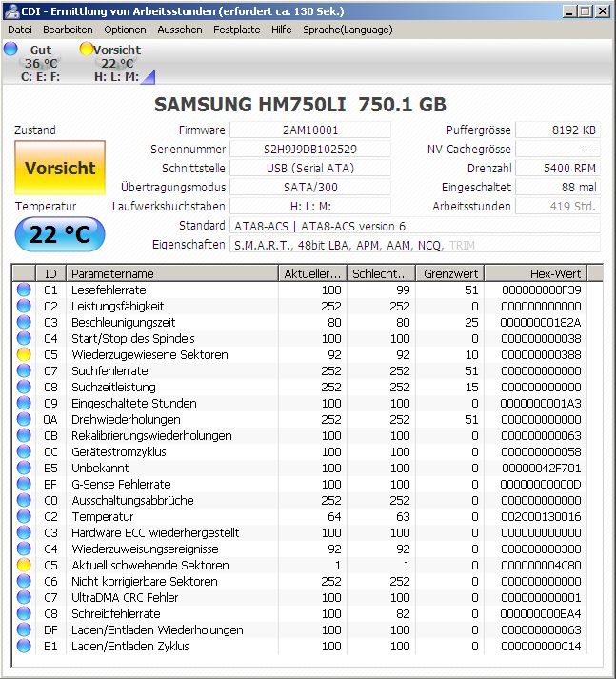Select the Wiederzugewiesene Sektoren parameter name
616x679 pixels.
149,354
